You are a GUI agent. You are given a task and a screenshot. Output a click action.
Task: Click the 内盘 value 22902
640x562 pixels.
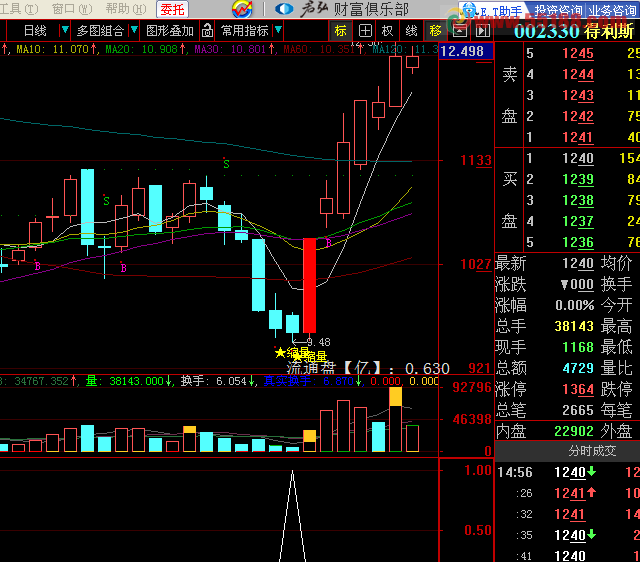[574, 431]
